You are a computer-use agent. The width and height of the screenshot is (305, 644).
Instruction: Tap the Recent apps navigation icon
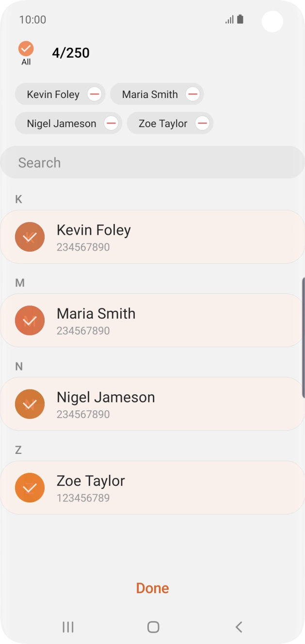tap(68, 627)
